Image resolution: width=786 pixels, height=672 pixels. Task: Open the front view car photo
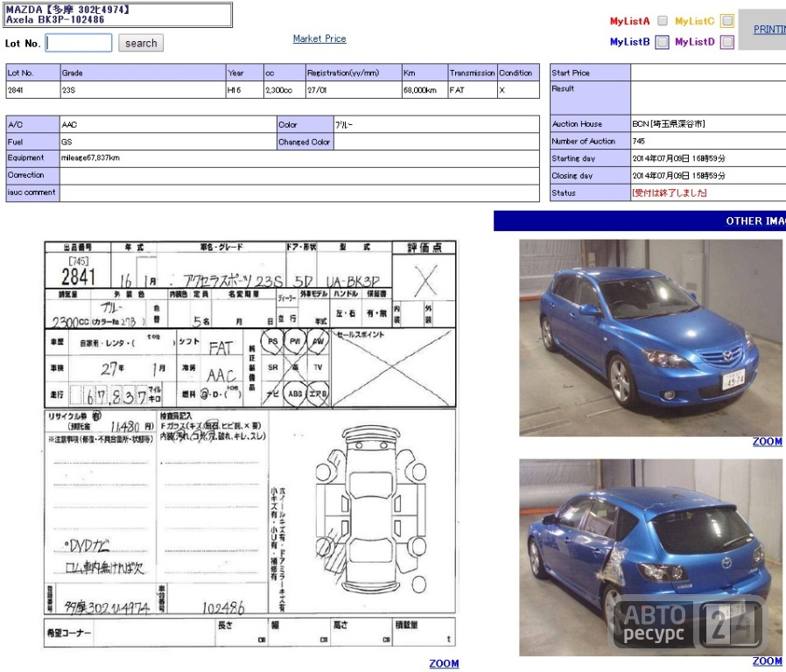pyautogui.click(x=650, y=338)
